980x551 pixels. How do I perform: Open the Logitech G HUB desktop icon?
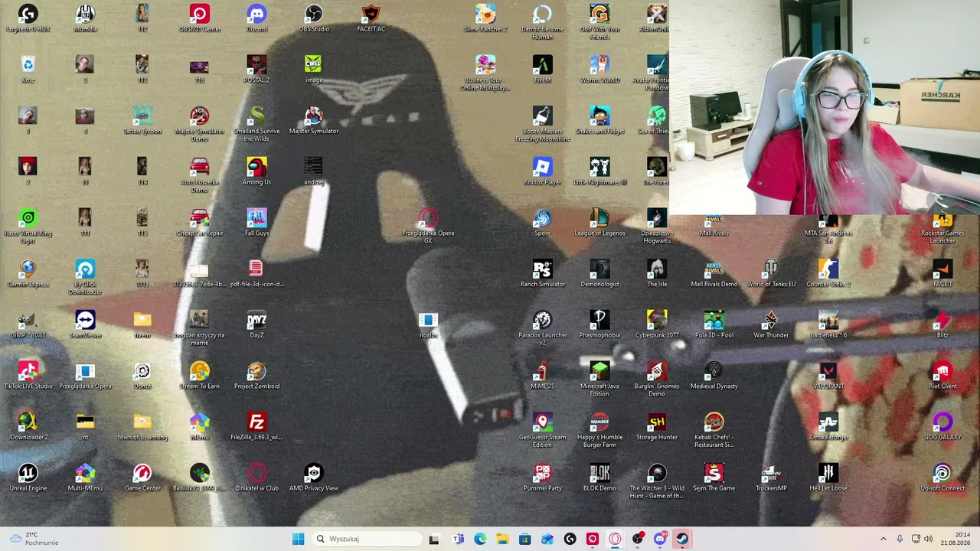pyautogui.click(x=28, y=19)
